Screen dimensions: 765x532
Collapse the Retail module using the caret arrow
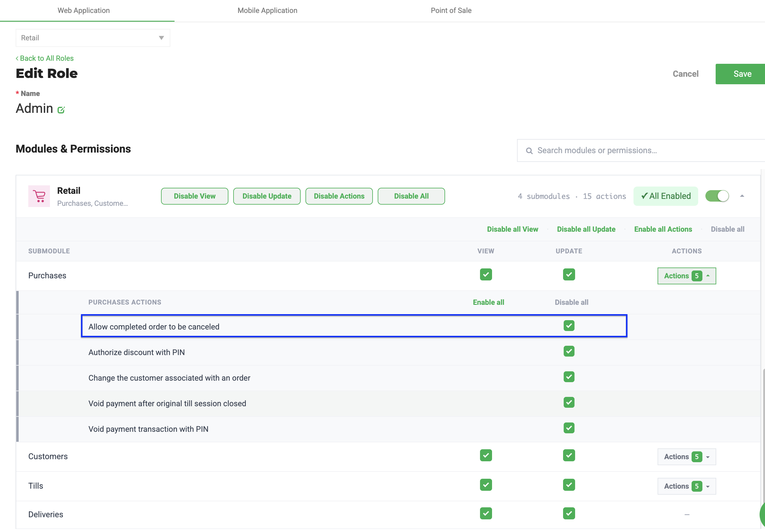tap(742, 196)
